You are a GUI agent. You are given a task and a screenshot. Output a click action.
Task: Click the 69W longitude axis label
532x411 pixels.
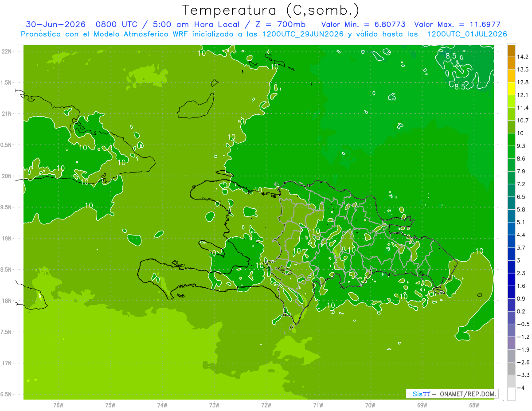coord(422,405)
